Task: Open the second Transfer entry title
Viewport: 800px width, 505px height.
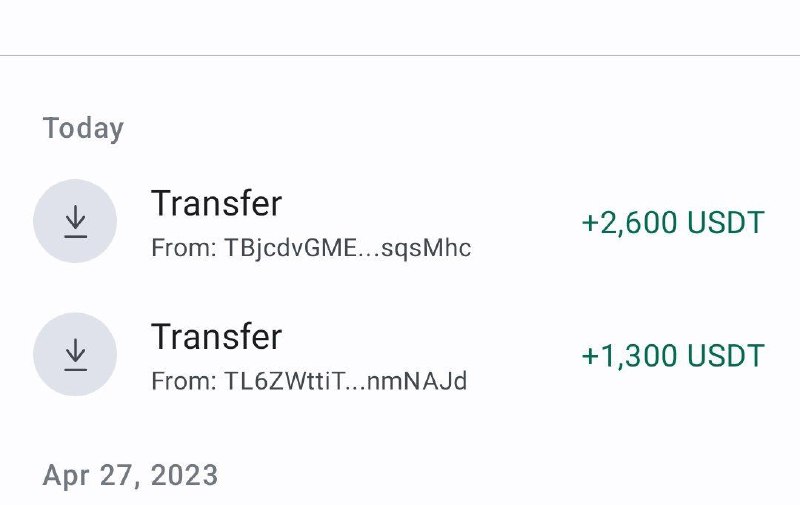Action: coord(216,336)
